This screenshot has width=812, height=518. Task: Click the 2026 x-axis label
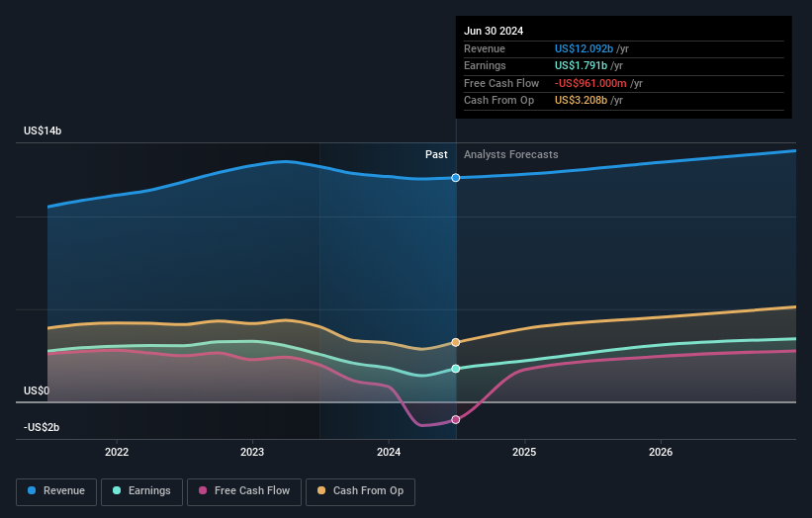click(661, 452)
